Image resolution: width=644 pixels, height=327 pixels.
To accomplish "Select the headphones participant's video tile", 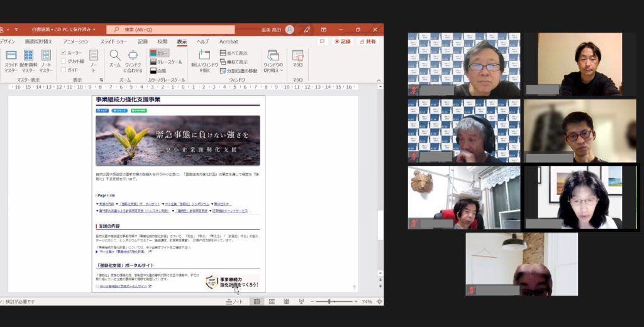I will (x=464, y=131).
